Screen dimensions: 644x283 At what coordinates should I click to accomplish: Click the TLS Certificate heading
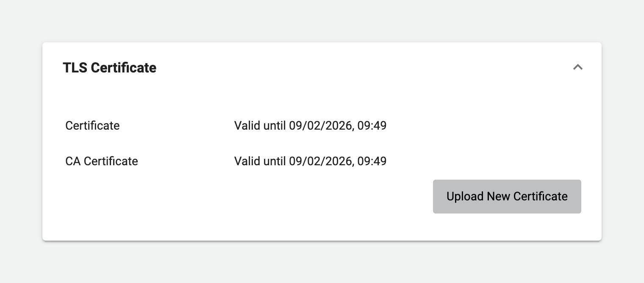click(x=109, y=67)
